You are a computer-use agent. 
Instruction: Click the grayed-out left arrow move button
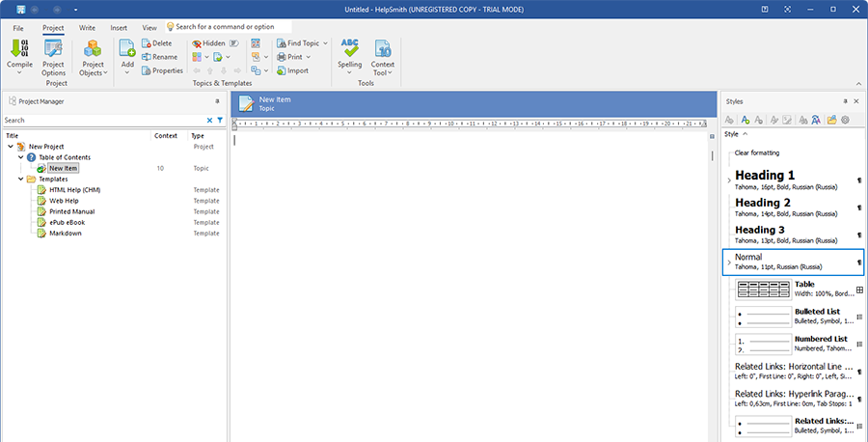tap(197, 70)
